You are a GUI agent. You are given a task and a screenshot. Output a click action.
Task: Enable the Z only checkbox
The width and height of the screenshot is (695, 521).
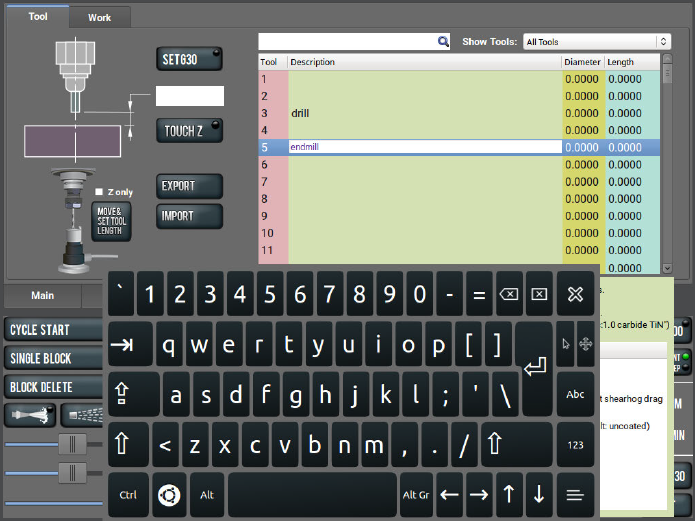tap(99, 192)
